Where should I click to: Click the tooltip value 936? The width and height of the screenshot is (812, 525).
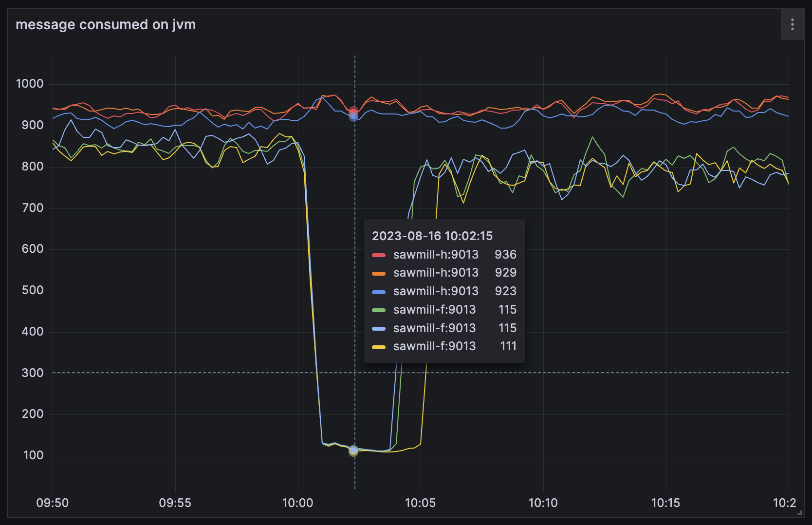(505, 254)
